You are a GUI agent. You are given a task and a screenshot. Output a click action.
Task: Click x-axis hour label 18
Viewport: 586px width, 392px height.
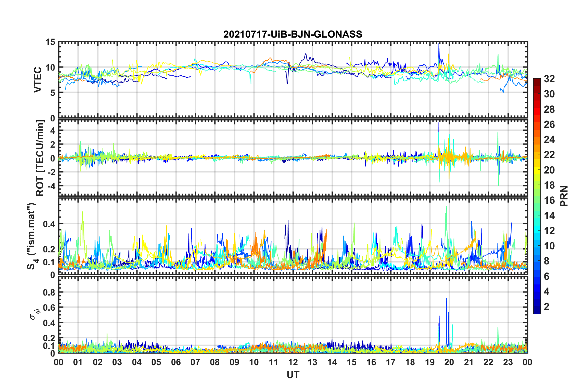(410, 362)
